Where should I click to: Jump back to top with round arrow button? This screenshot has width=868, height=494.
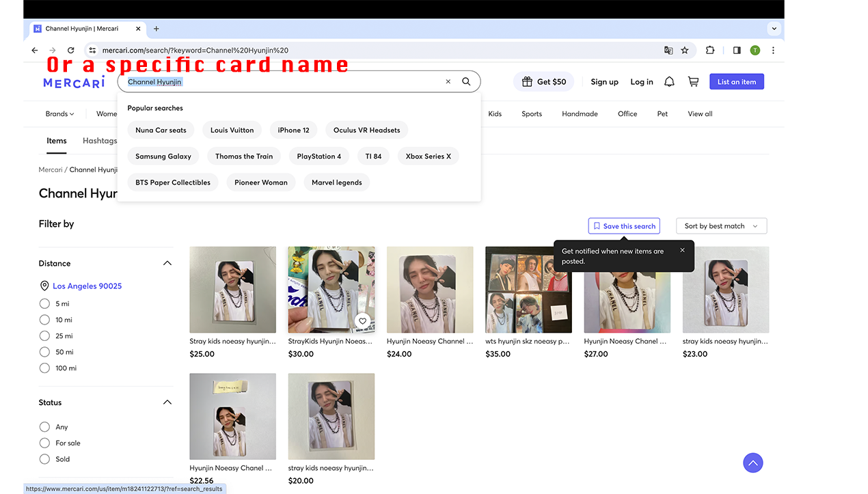click(752, 463)
